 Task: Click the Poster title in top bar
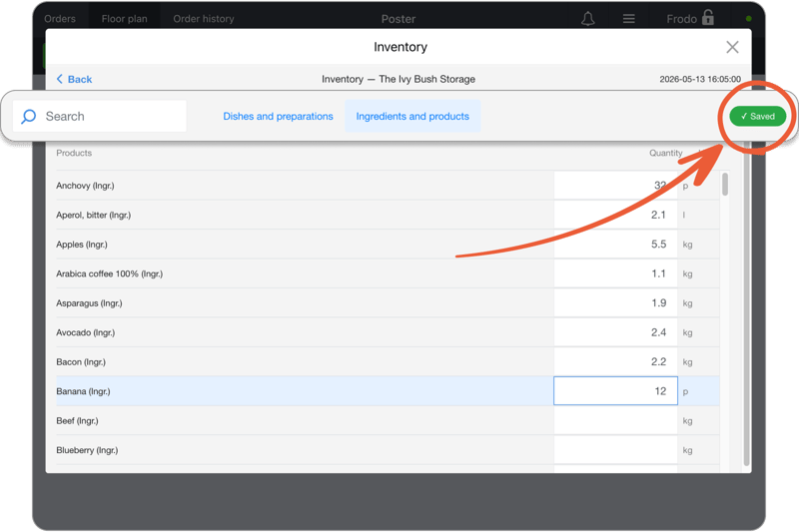point(399,19)
